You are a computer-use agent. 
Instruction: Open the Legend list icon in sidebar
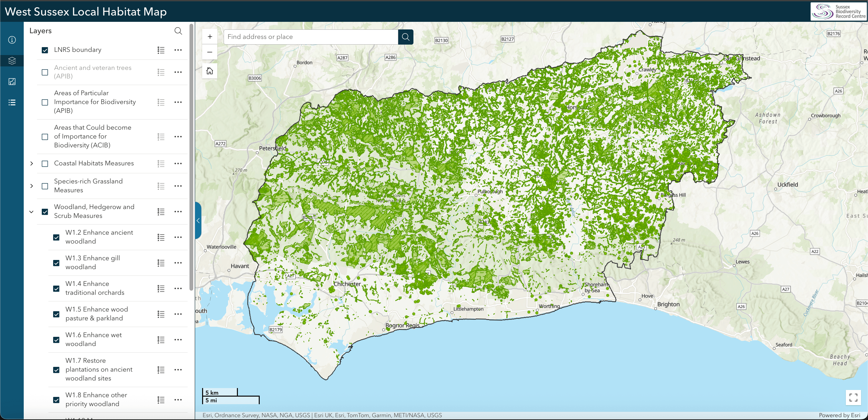[x=12, y=102]
